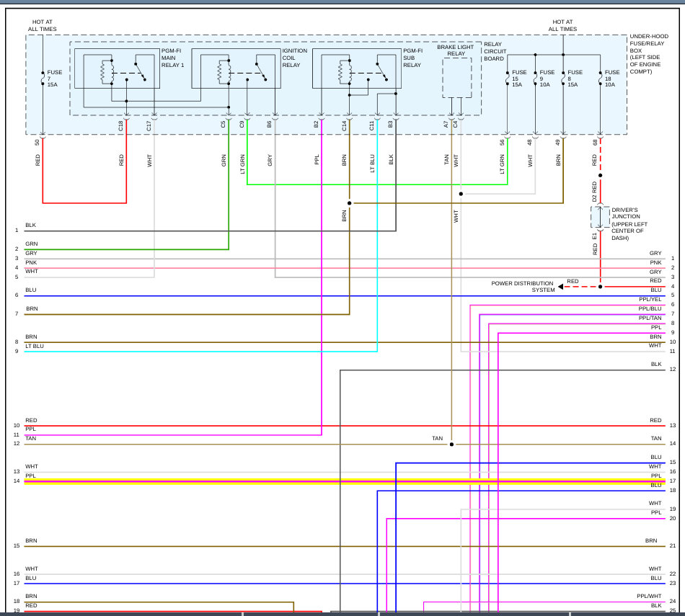Click the FUSE 8 15A label
The image size is (685, 616).
coord(575,78)
